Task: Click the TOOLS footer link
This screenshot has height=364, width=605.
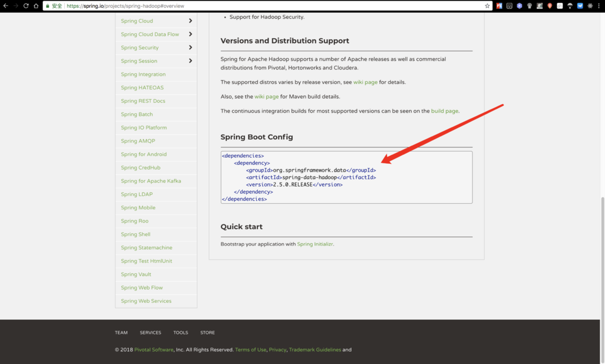Action: pos(180,333)
